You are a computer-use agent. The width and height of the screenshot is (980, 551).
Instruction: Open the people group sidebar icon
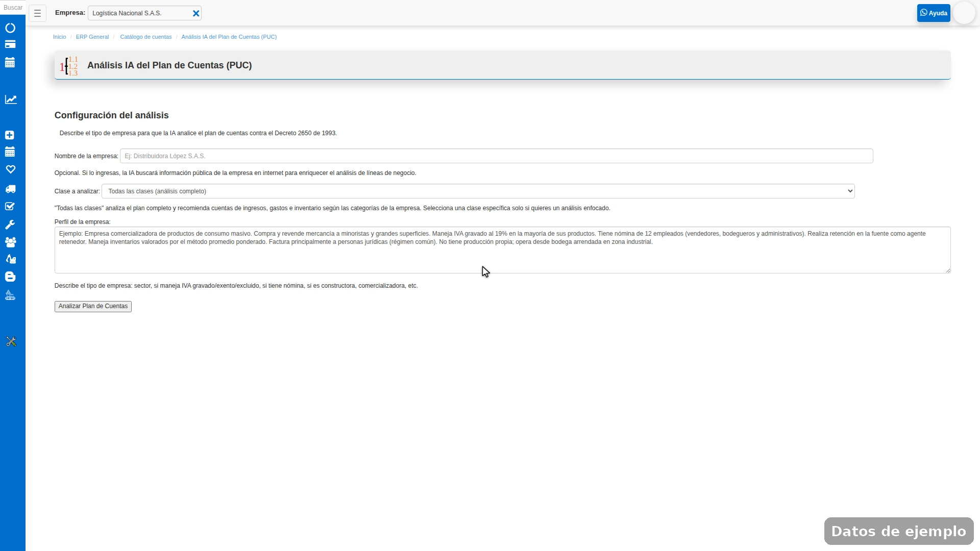coord(10,242)
